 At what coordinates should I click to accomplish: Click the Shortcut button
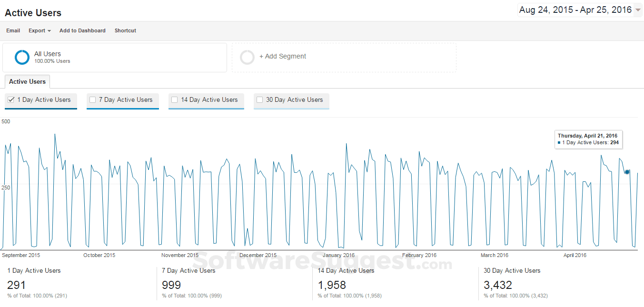[x=125, y=30]
